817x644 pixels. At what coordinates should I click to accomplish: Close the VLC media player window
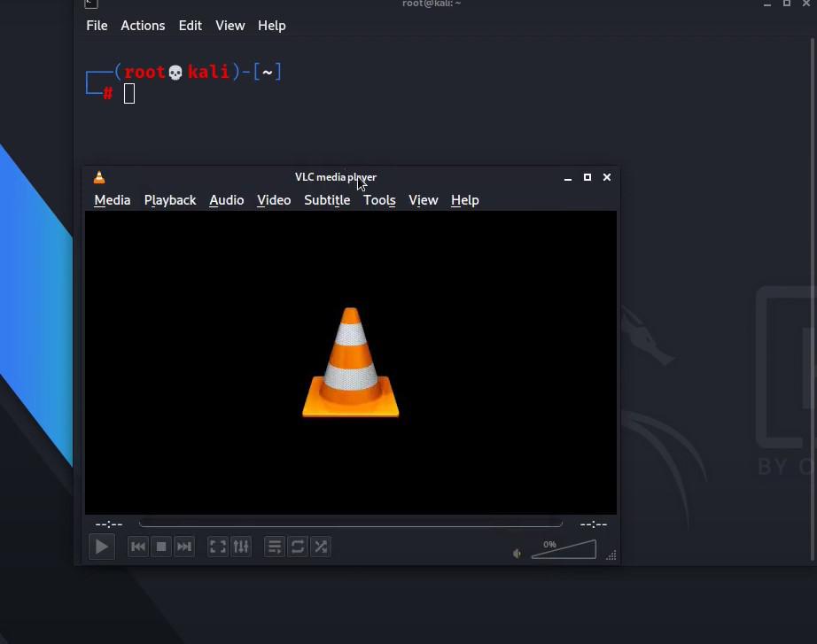click(x=607, y=177)
